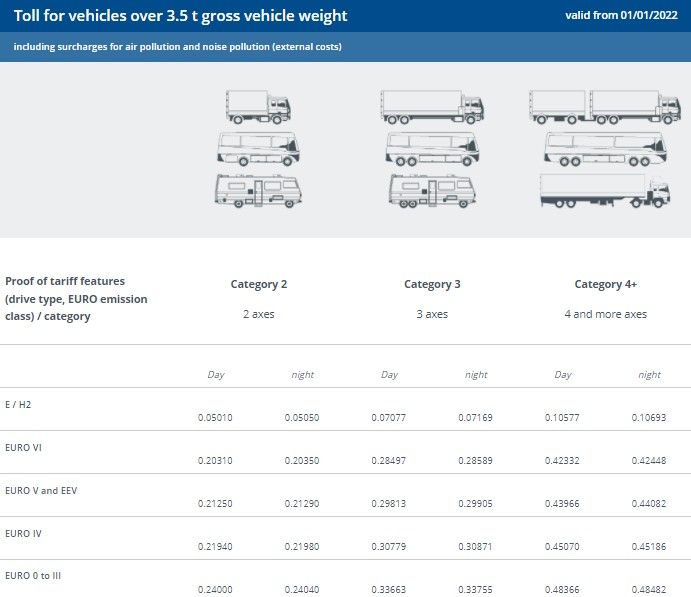Click EURO VI Category 2 day rate 0.20310
This screenshot has width=691, height=597.
pos(215,460)
